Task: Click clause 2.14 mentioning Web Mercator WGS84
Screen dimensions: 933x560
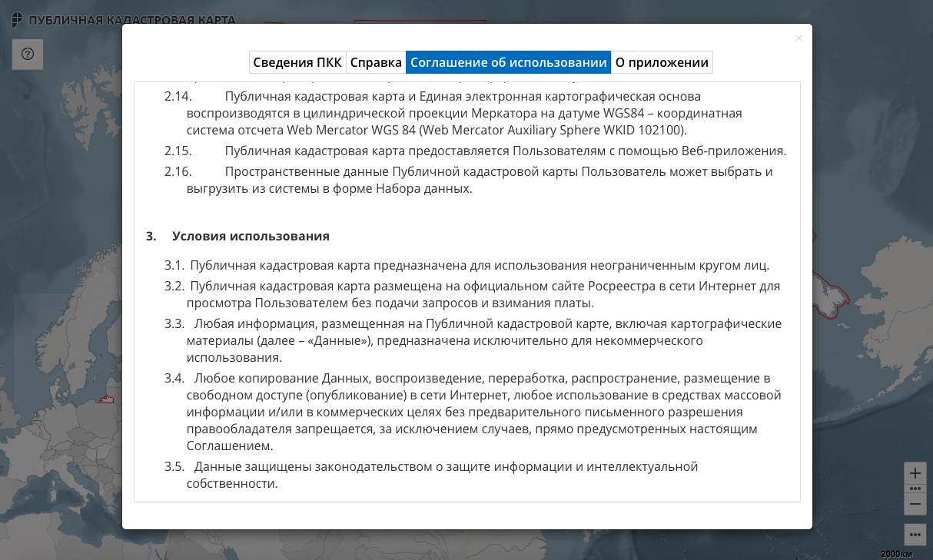Action: (461, 113)
